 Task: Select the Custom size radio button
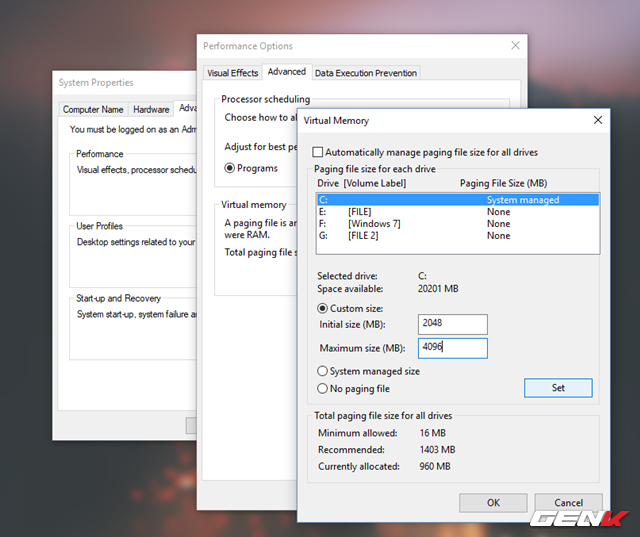[322, 308]
